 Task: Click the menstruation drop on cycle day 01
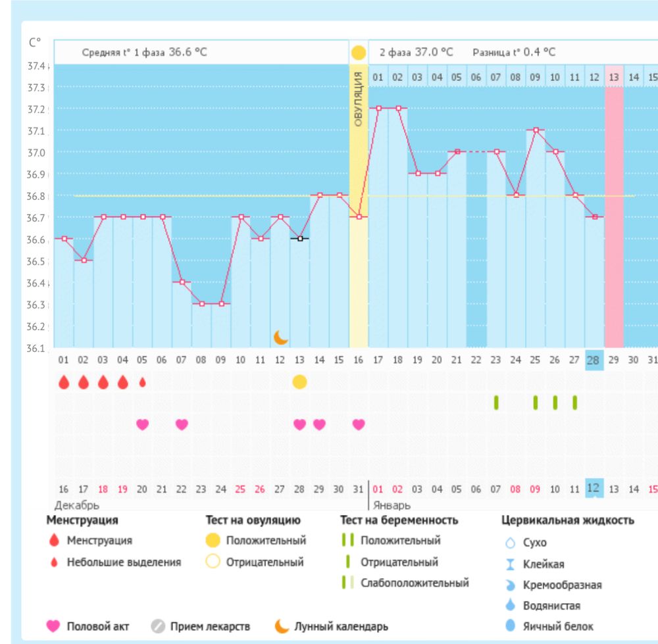pyautogui.click(x=64, y=383)
